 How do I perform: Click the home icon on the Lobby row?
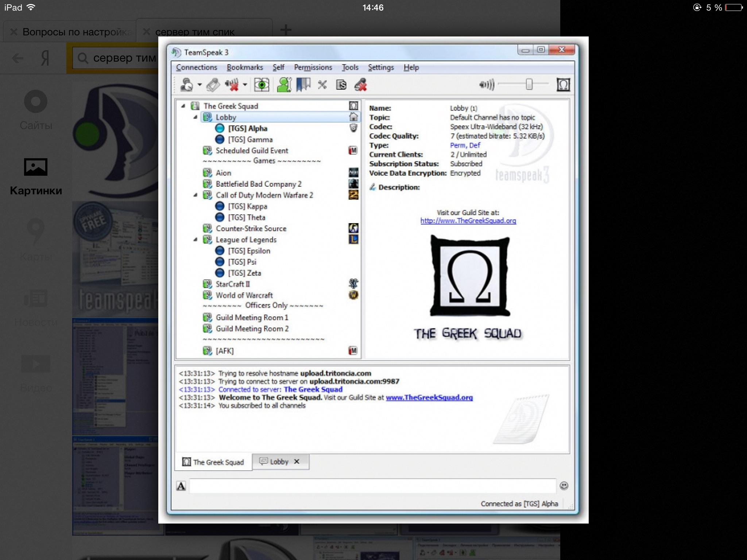tap(353, 117)
